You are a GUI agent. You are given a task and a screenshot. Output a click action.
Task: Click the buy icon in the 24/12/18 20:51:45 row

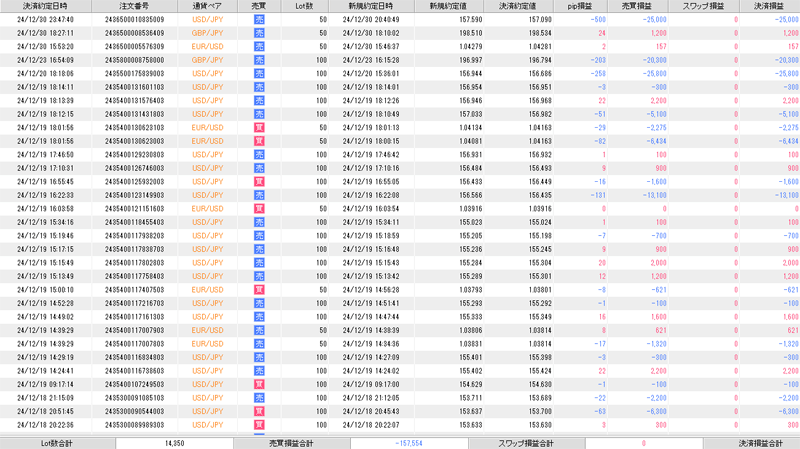click(259, 412)
